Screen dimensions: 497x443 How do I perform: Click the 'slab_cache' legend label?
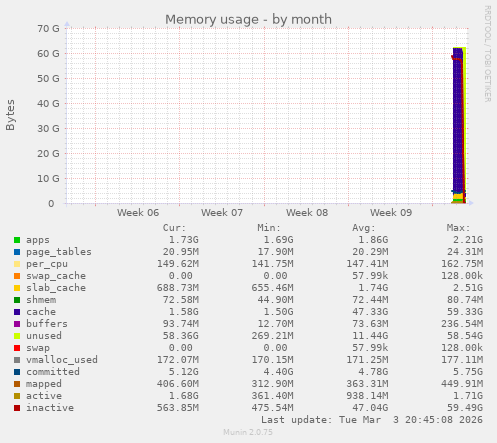pyautogui.click(x=56, y=288)
